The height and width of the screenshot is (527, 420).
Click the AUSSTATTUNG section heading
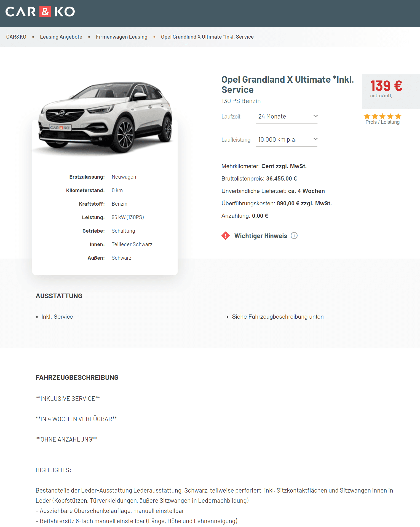(x=59, y=296)
